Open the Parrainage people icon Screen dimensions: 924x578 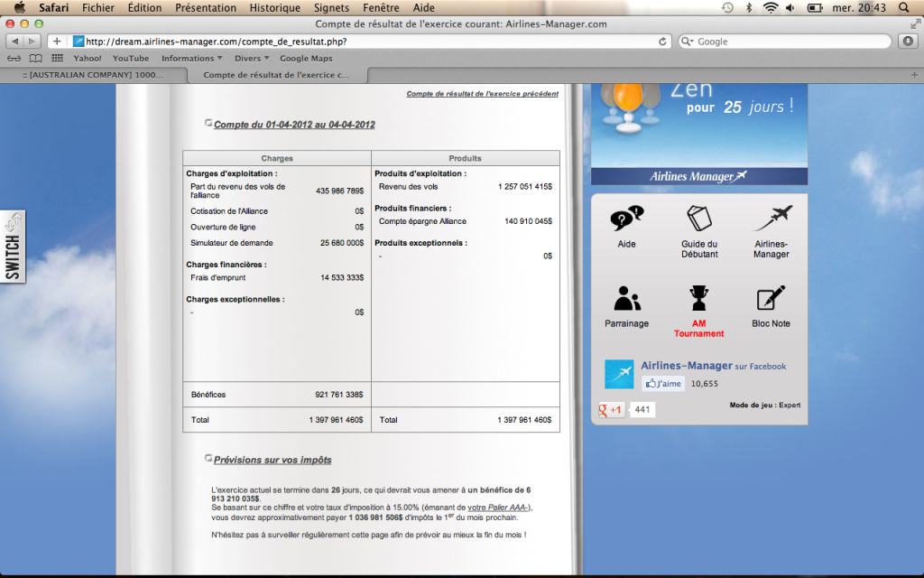pos(626,298)
